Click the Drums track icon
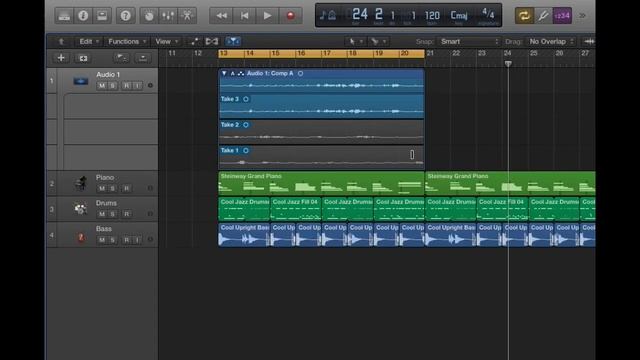This screenshot has width=640, height=360. (80, 209)
